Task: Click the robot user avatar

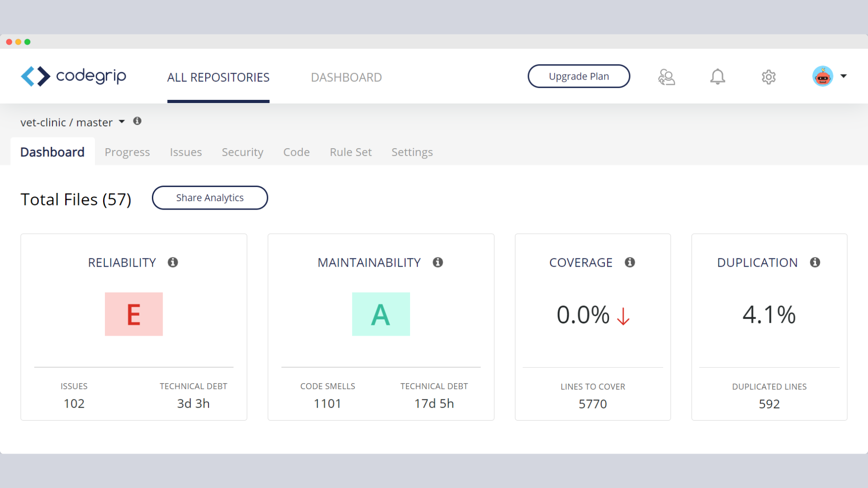Action: (x=822, y=76)
